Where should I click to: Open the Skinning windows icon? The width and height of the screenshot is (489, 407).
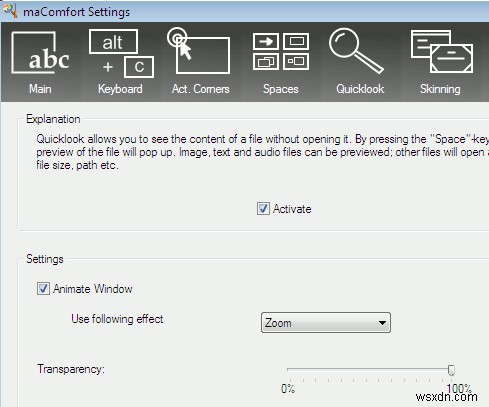point(442,51)
